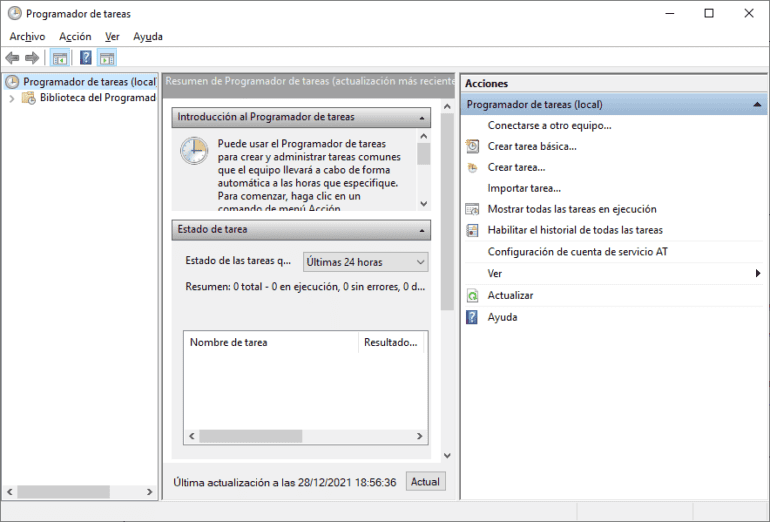Click the introduction text scroll up arrow
This screenshot has width=770, height=522.
(424, 136)
